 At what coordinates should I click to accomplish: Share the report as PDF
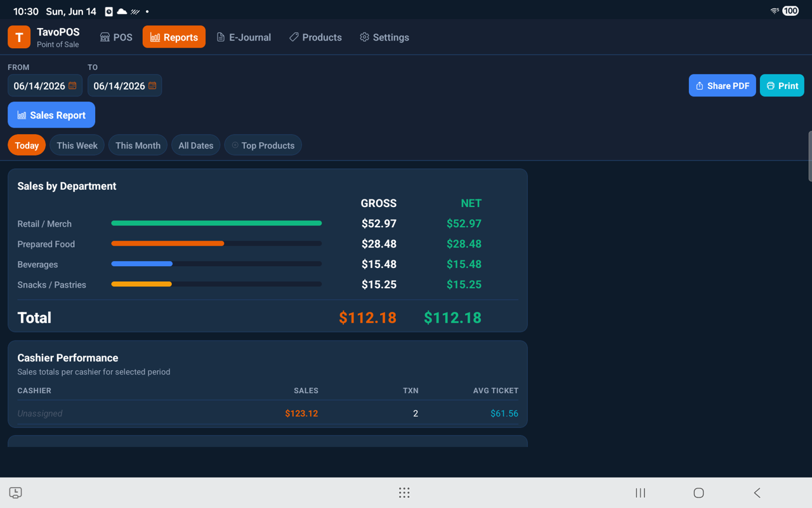pyautogui.click(x=723, y=86)
